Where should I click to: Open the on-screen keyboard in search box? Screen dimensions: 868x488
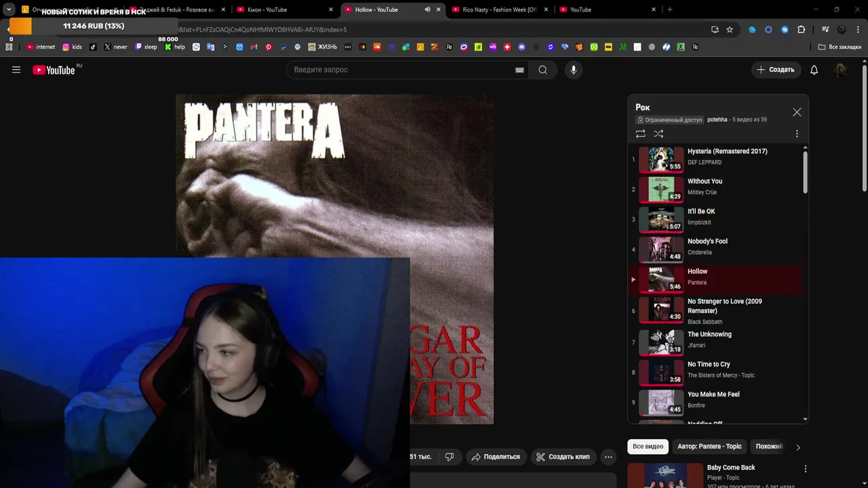pos(519,70)
